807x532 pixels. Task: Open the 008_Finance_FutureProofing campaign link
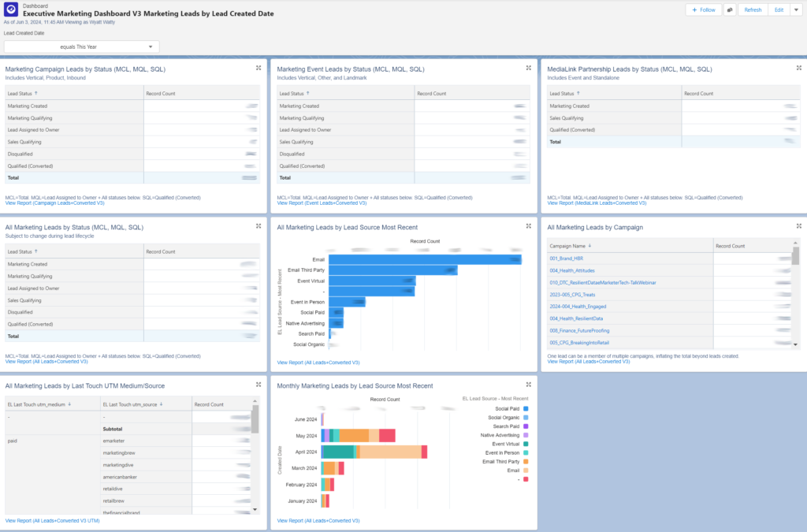[x=579, y=331]
